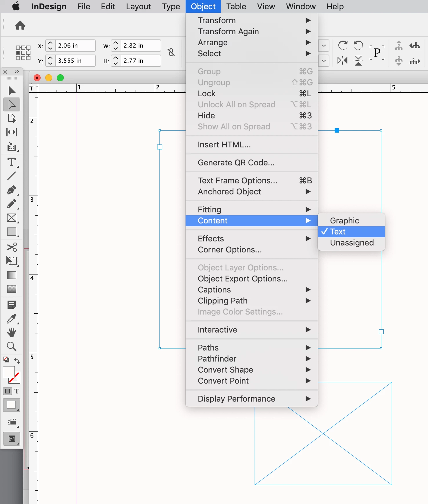Toggle constrain proportions for width and height
Screen dimensions: 428x504
tap(171, 53)
